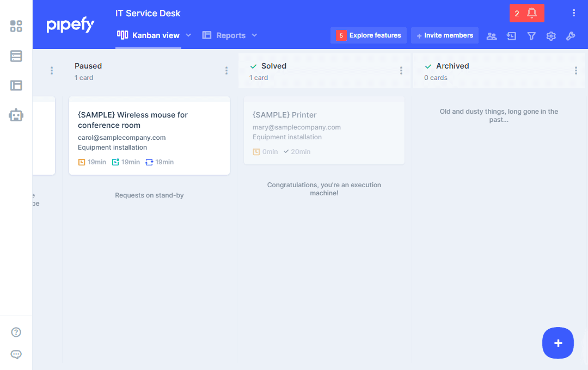Switch to the Reports tab
Viewport: 588px width, 370px height.
224,35
